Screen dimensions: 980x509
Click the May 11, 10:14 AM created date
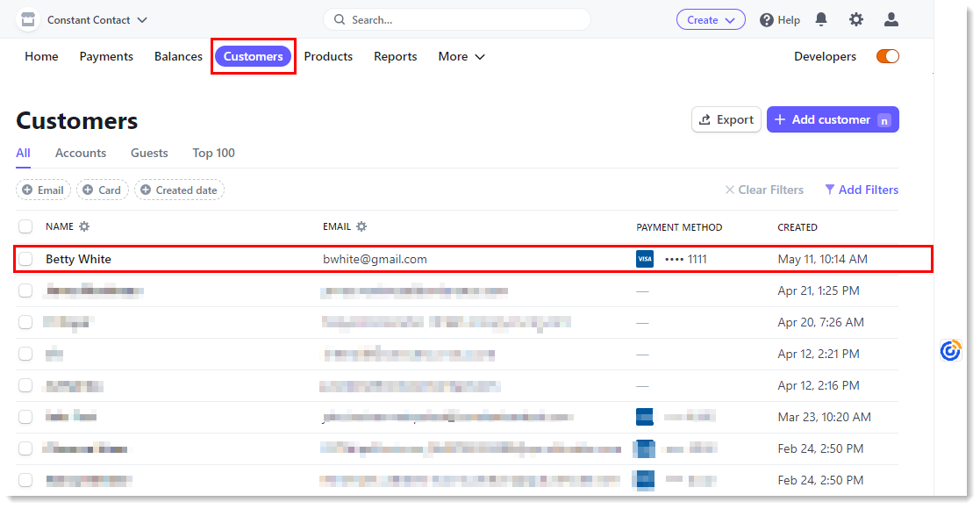tap(822, 259)
